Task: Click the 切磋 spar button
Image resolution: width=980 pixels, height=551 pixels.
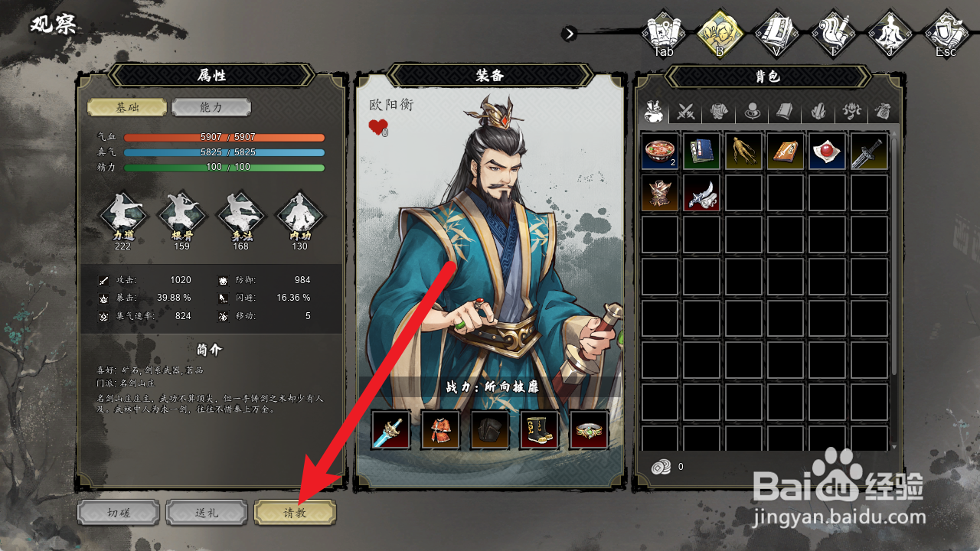Action: pyautogui.click(x=119, y=513)
